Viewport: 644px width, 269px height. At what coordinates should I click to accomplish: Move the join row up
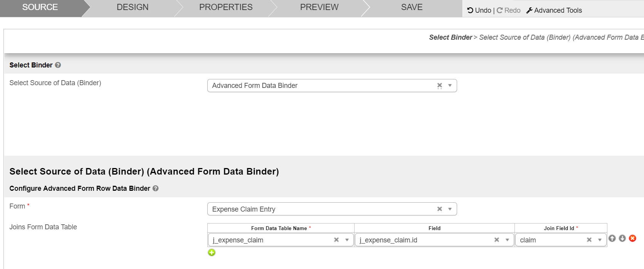[612, 239]
